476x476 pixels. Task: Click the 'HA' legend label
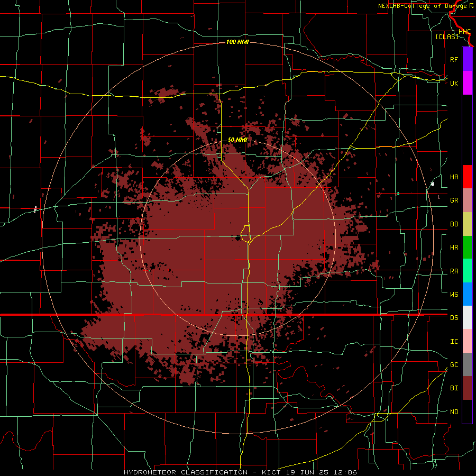[x=454, y=177]
